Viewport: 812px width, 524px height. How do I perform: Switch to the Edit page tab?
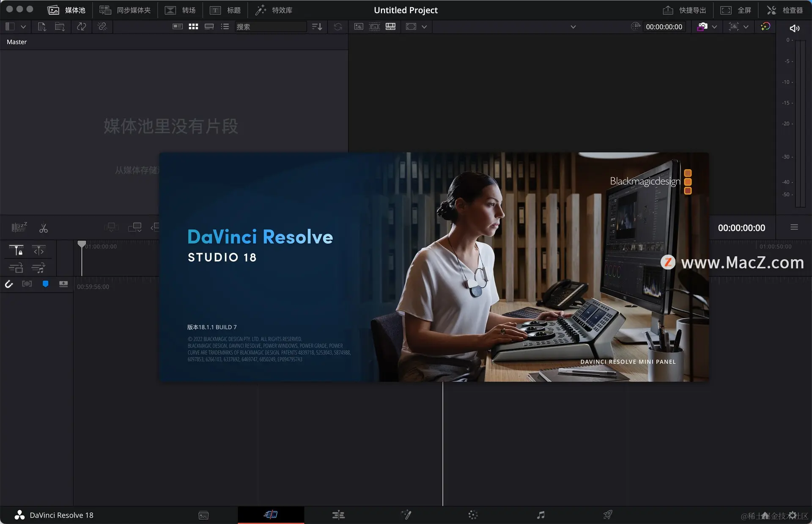[x=338, y=515]
